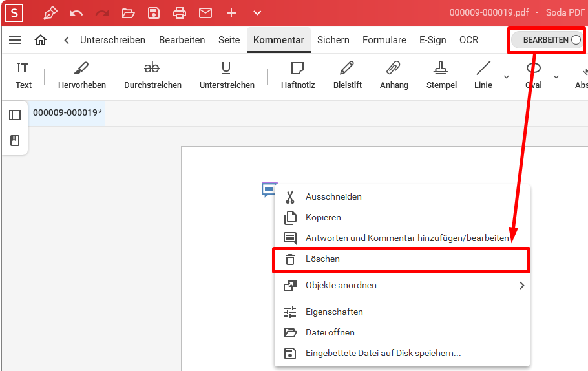
Task: Show previous ribbon tabs with left chevron
Action: pos(67,40)
